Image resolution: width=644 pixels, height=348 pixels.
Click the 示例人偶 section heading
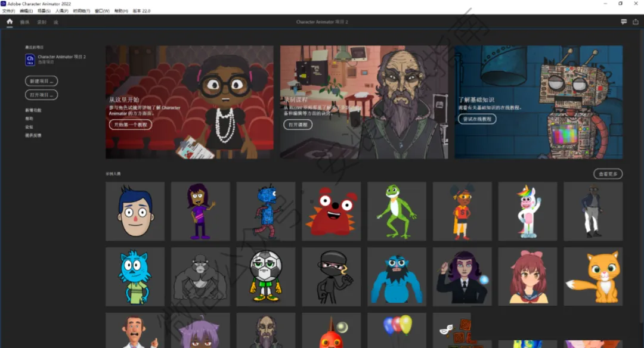113,174
